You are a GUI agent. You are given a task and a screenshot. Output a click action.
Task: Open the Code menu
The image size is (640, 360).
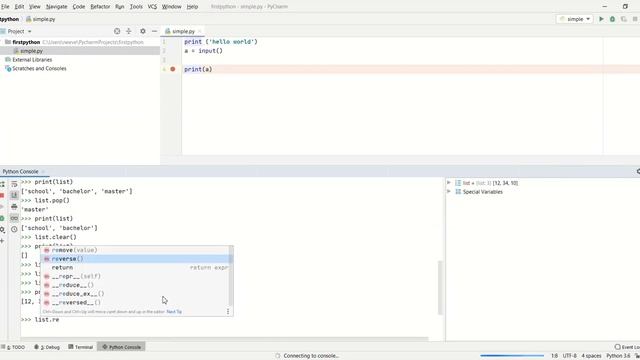(x=79, y=7)
